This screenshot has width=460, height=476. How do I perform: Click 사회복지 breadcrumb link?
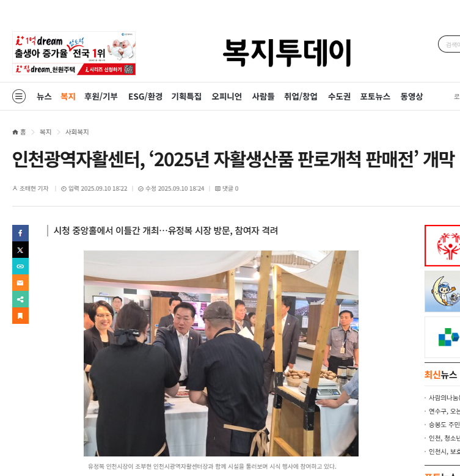click(x=77, y=132)
